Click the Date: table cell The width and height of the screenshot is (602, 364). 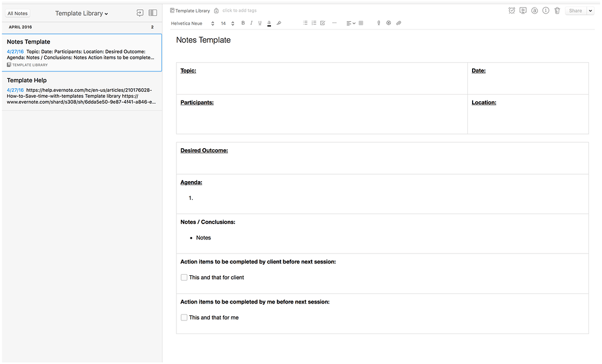(528, 79)
